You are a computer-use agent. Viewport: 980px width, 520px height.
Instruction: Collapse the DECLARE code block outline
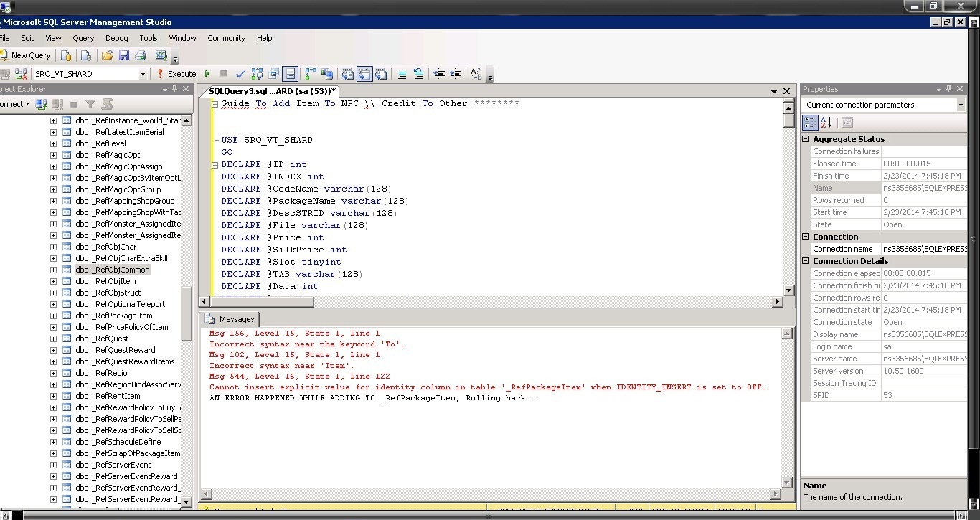point(215,164)
